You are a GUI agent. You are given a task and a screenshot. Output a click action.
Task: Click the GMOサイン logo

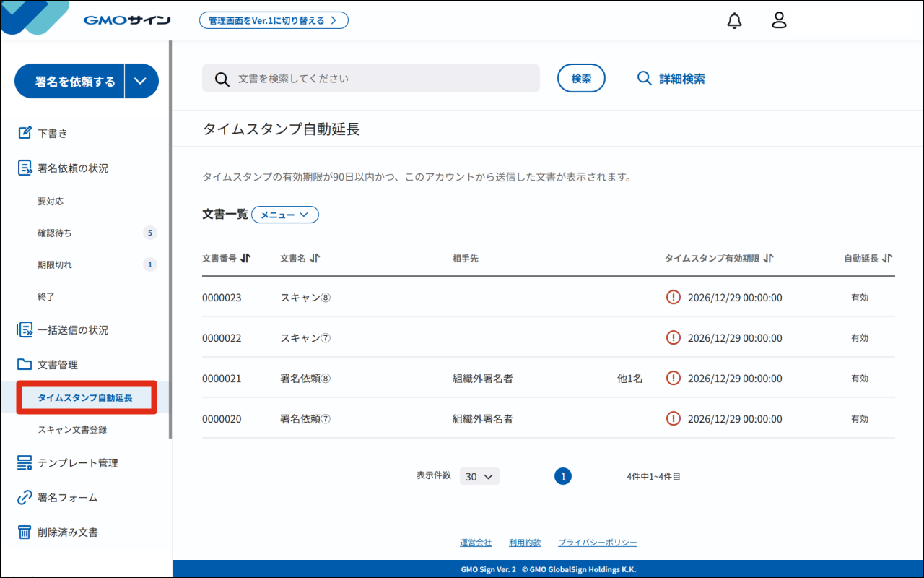point(127,20)
